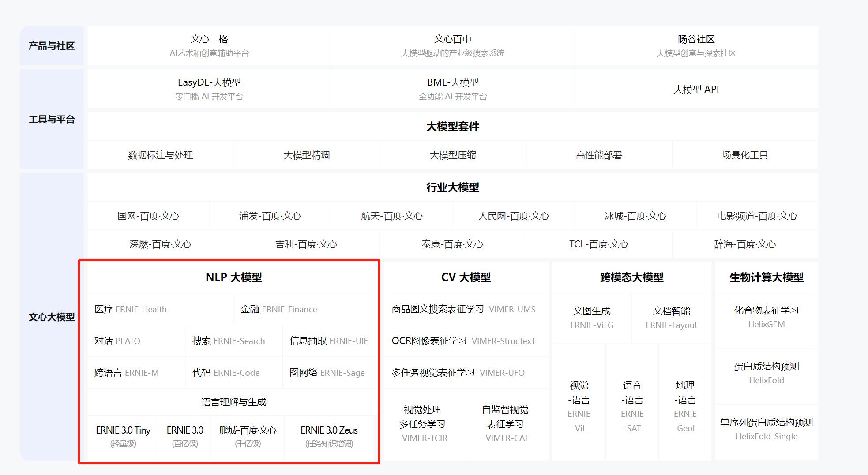Select HelixFold 蛋白质结构预测 model

(x=766, y=373)
